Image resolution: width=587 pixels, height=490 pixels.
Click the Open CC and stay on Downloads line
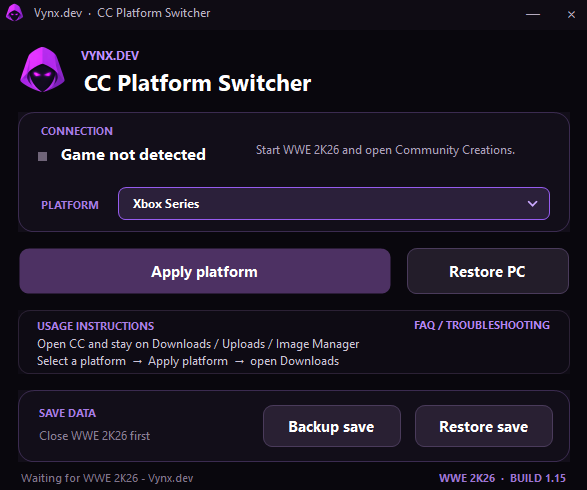[x=198, y=344]
